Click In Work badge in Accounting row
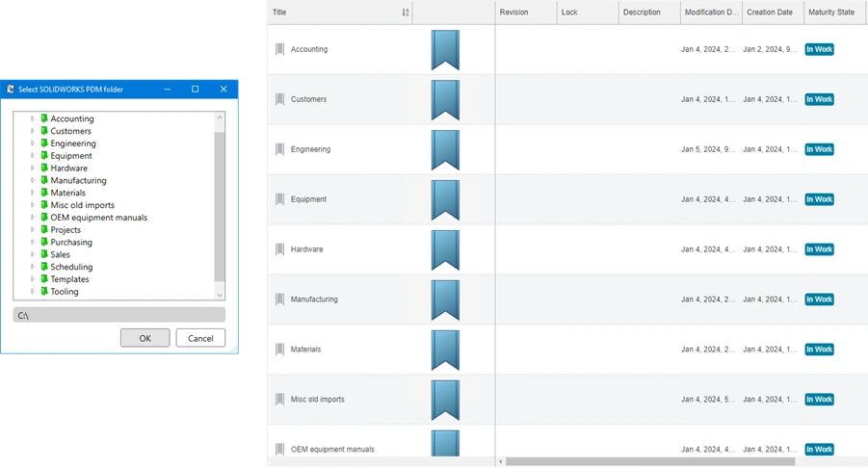 tap(819, 49)
